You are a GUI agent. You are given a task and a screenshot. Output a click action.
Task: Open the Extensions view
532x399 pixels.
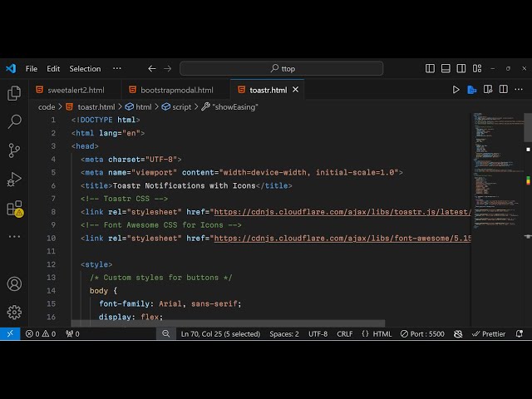pyautogui.click(x=14, y=208)
